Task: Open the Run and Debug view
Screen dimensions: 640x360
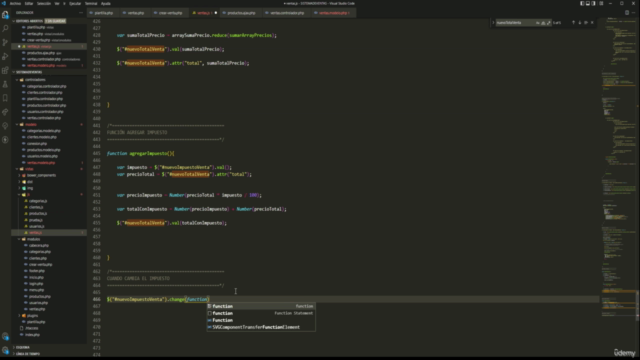Action: pyautogui.click(x=5, y=56)
